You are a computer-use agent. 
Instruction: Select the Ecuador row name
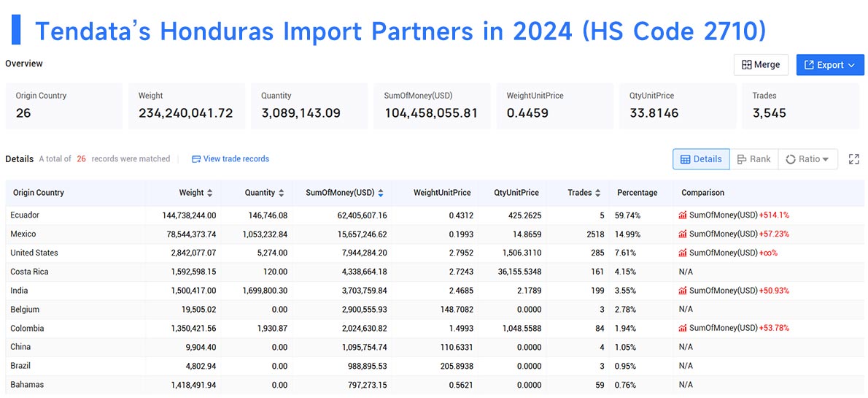pyautogui.click(x=25, y=215)
